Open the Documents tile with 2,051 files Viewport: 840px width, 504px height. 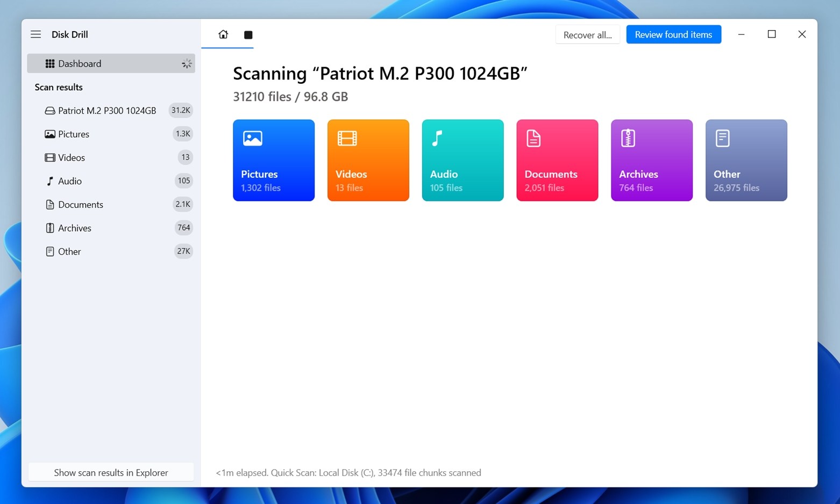(x=557, y=160)
